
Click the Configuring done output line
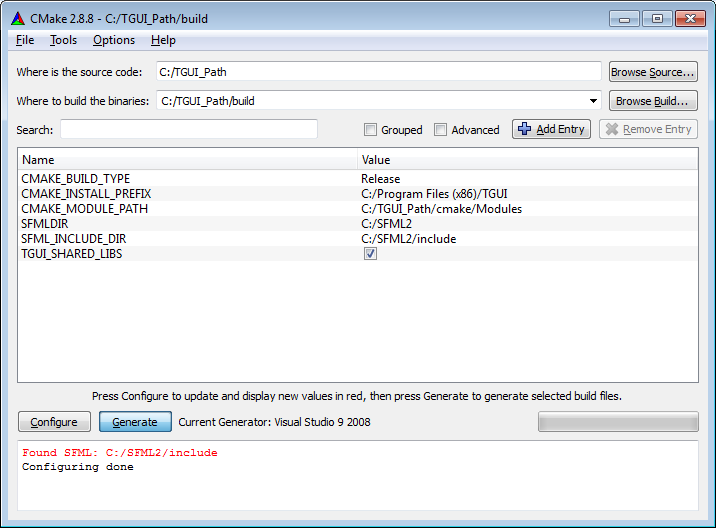78,467
